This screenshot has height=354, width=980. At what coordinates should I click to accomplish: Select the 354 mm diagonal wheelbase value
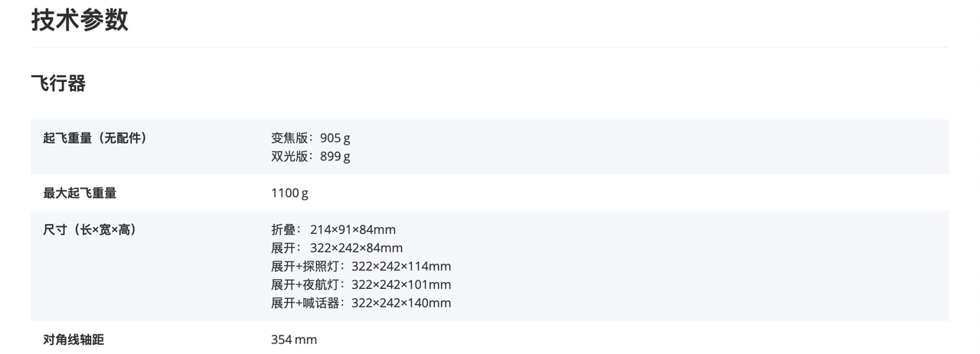(x=294, y=340)
